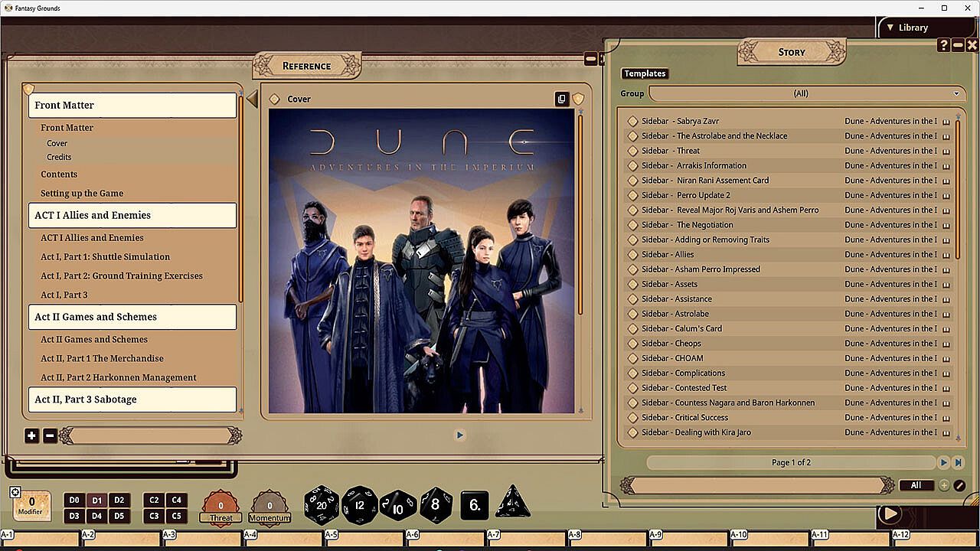Click the shield icon beside the Cover title

pos(579,99)
